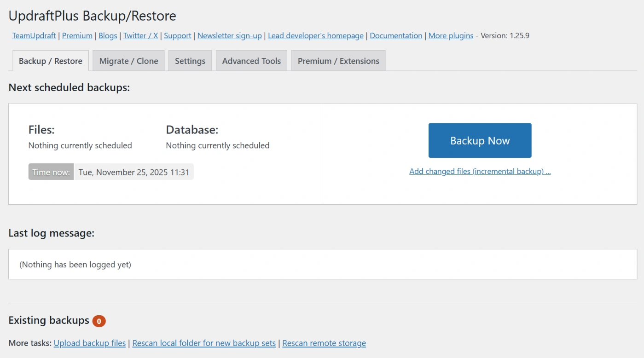Open the Newsletter sign-up link
This screenshot has height=358, width=644.
click(x=229, y=35)
